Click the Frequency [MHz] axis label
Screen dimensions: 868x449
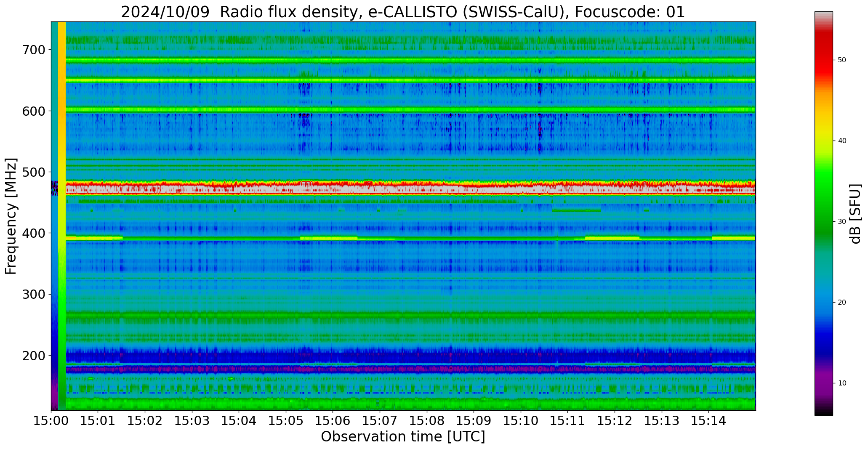pyautogui.click(x=11, y=216)
